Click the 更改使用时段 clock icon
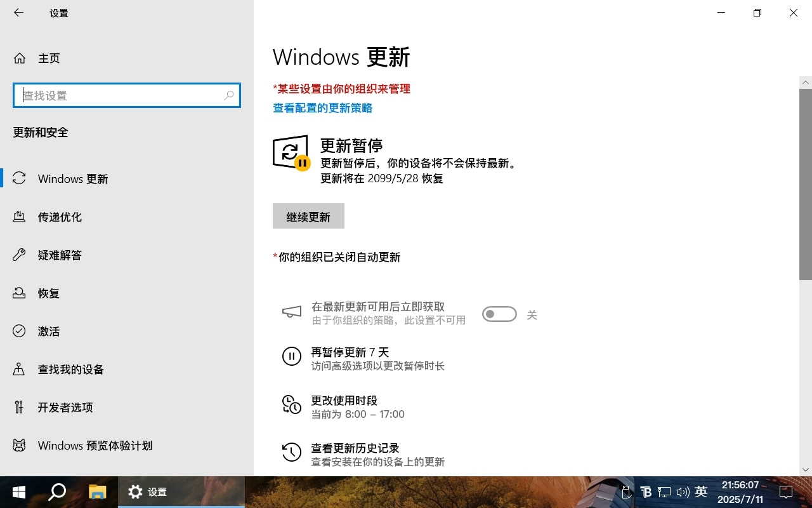Image resolution: width=812 pixels, height=508 pixels. pyautogui.click(x=291, y=404)
